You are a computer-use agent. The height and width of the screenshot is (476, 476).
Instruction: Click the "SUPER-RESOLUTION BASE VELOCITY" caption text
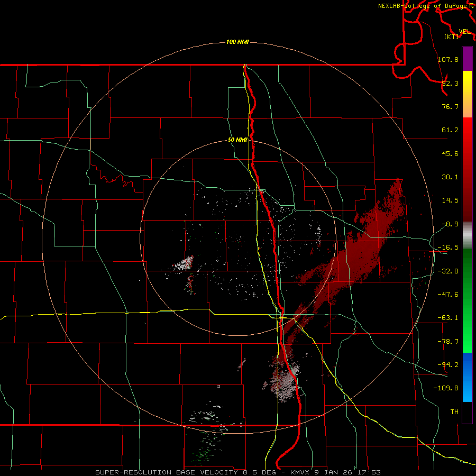tap(167, 472)
